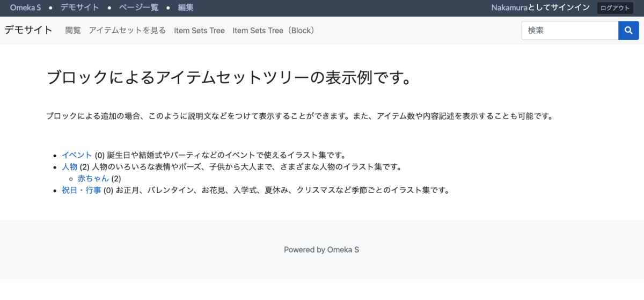Click the description paragraph starting ブロックによる追加の場合
Viewport: 644px width, 300px height.
(299, 116)
